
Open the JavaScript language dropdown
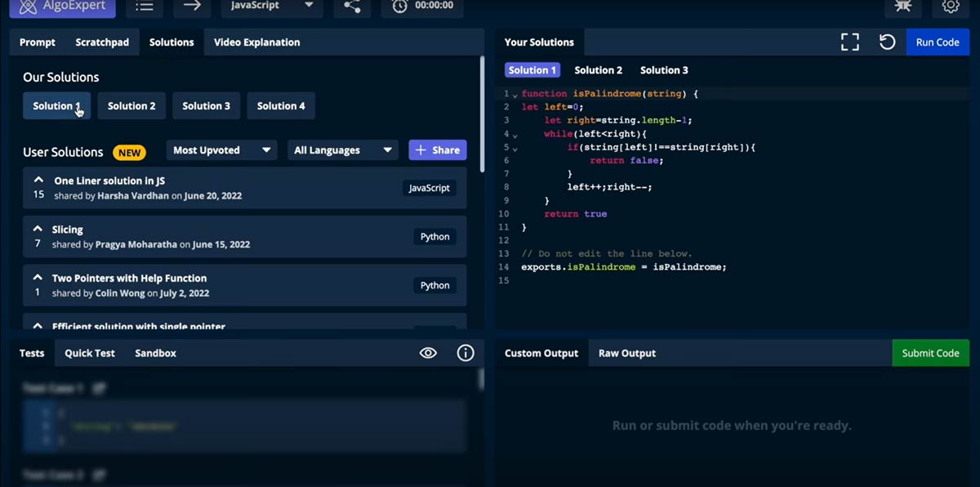(x=272, y=7)
